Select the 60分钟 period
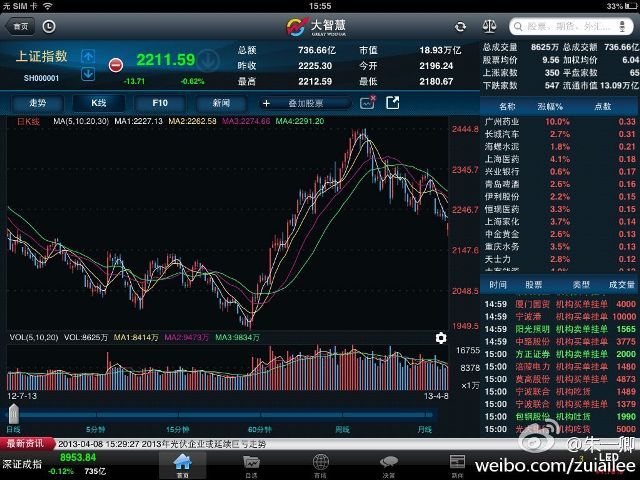The height and width of the screenshot is (480, 640). 260,429
